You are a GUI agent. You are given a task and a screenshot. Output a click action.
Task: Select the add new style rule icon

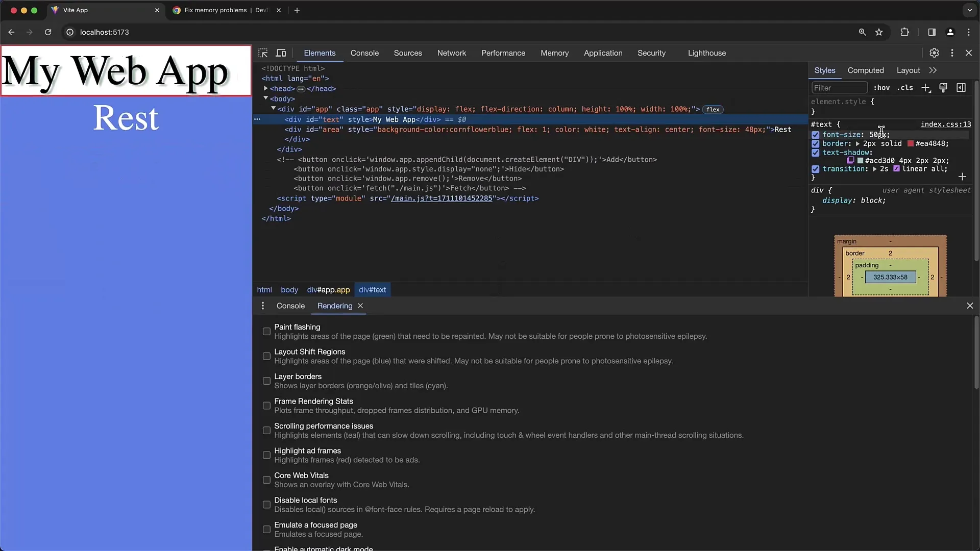click(927, 87)
